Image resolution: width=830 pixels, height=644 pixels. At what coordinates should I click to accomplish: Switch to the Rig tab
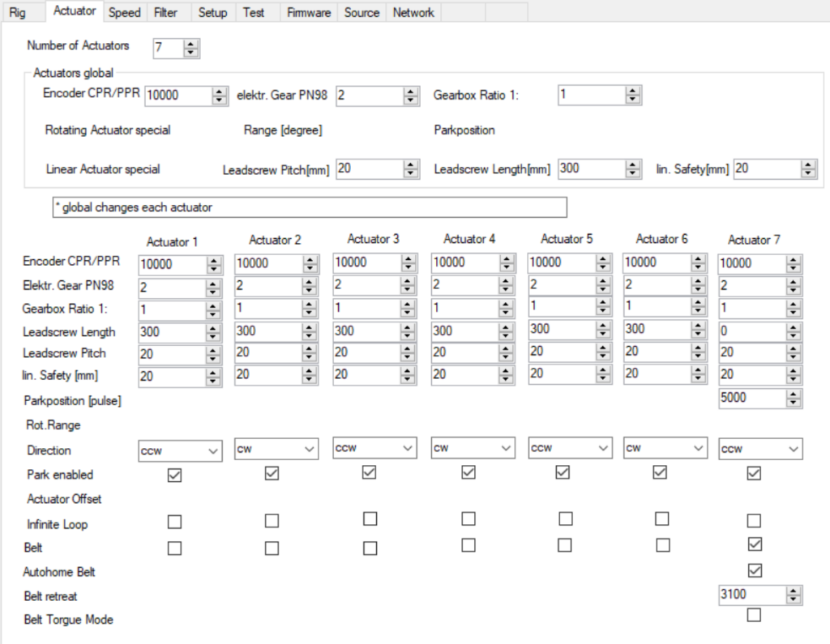pos(19,12)
